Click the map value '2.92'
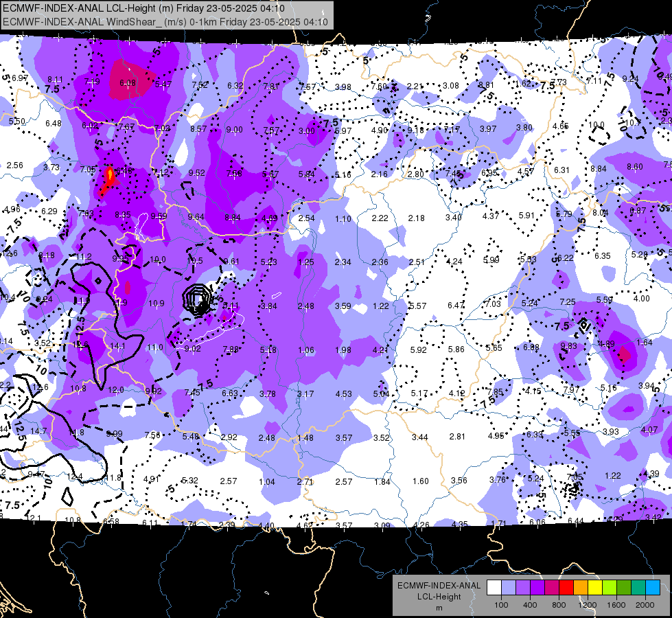This screenshot has width=672, height=618. pyautogui.click(x=229, y=437)
